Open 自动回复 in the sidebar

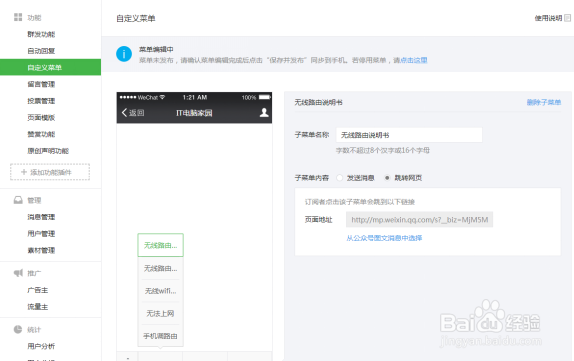41,51
